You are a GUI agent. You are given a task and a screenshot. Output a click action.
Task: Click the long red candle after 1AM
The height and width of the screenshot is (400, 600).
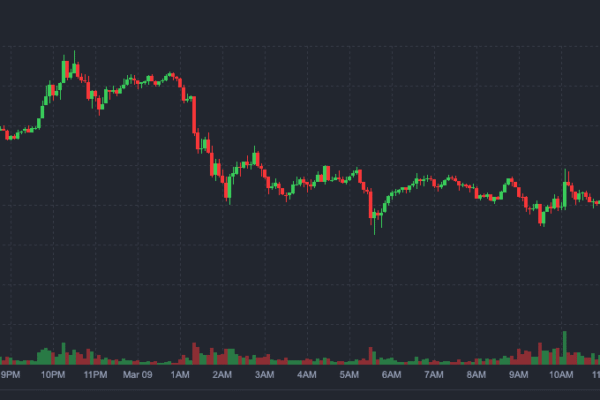pyautogui.click(x=194, y=115)
